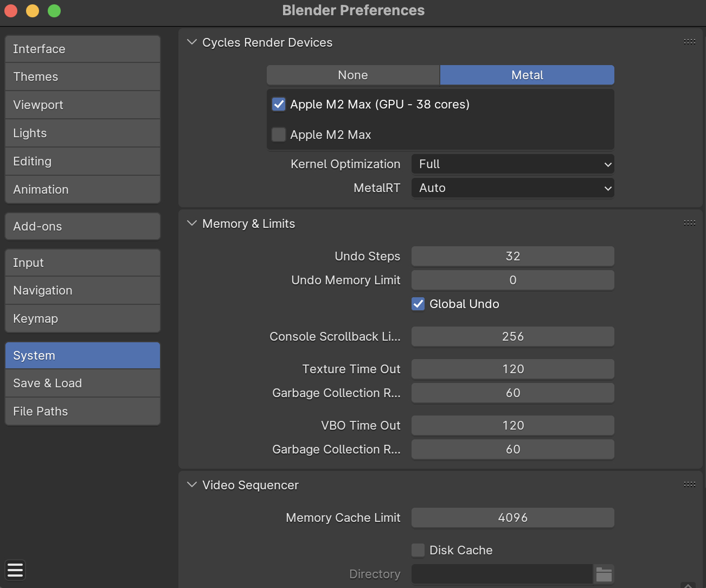This screenshot has width=706, height=588.
Task: Click Garbage Collection Rate field below Texture Time Out
Action: click(513, 393)
